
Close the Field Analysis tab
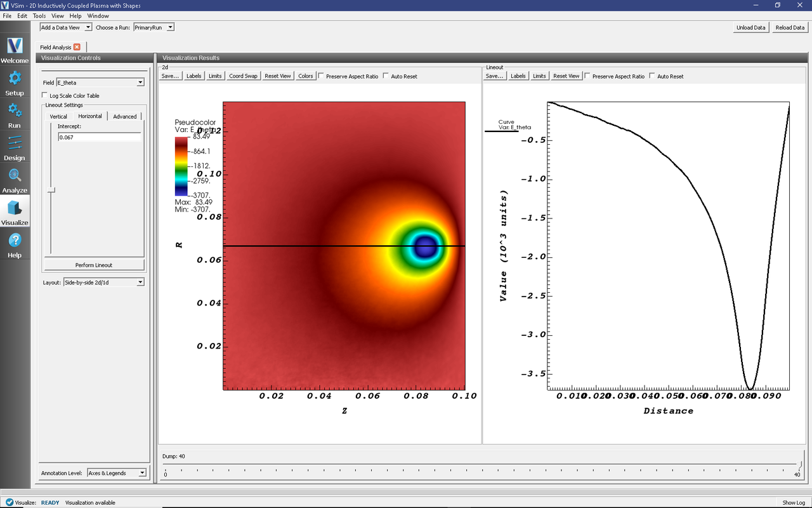click(x=77, y=47)
